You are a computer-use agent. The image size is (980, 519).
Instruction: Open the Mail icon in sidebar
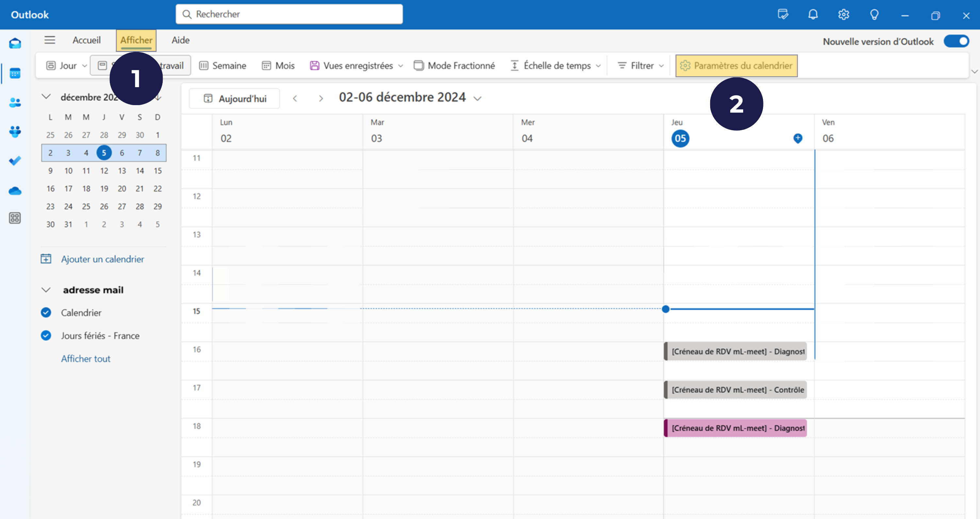tap(15, 43)
